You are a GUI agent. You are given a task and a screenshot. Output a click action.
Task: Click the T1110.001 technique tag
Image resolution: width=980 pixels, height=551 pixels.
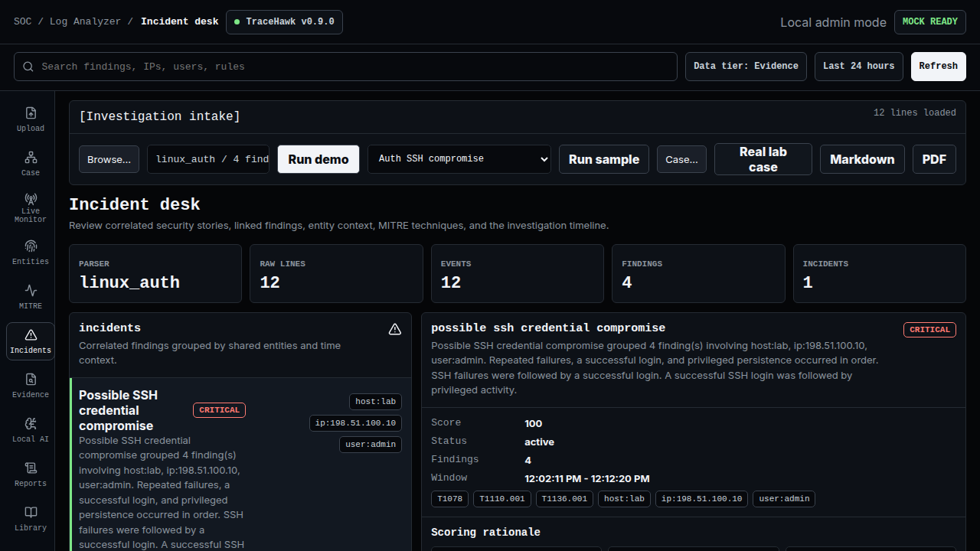(502, 499)
